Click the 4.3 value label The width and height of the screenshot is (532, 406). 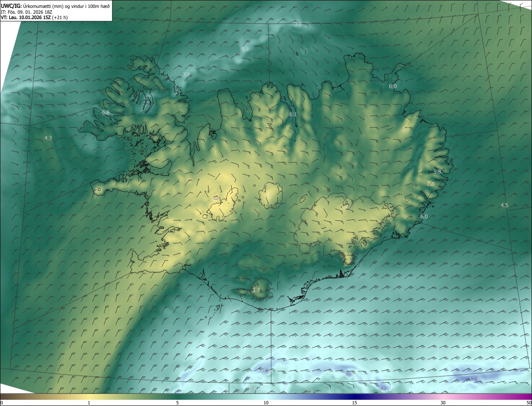tap(48, 138)
